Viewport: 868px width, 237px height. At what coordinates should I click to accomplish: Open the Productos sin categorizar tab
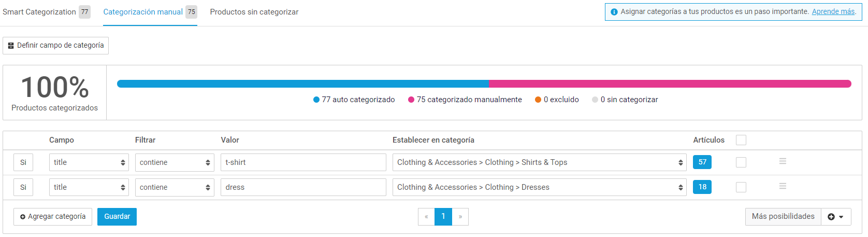coord(254,12)
